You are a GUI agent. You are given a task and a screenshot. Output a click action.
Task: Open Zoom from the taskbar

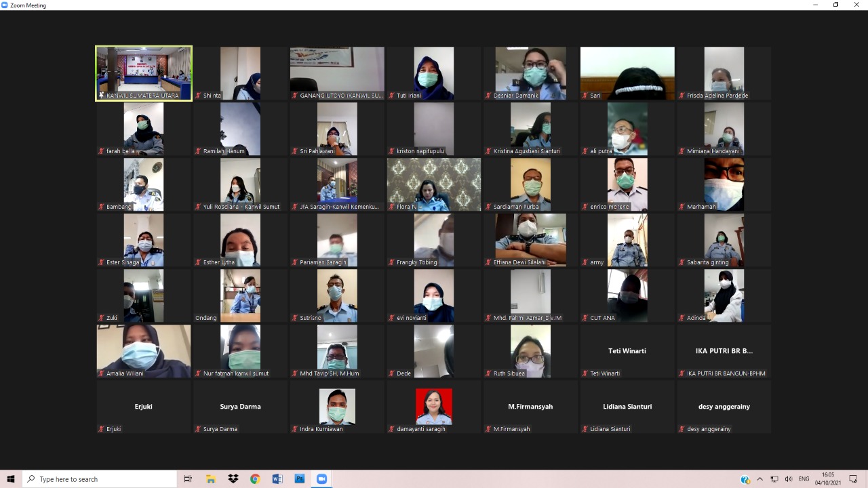pos(321,479)
